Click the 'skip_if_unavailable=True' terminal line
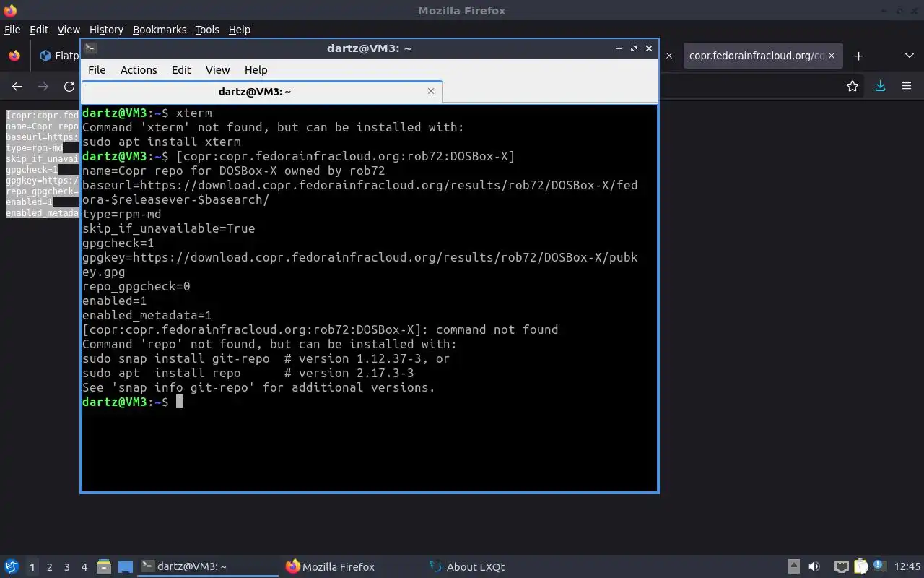The height and width of the screenshot is (578, 924). (x=169, y=228)
